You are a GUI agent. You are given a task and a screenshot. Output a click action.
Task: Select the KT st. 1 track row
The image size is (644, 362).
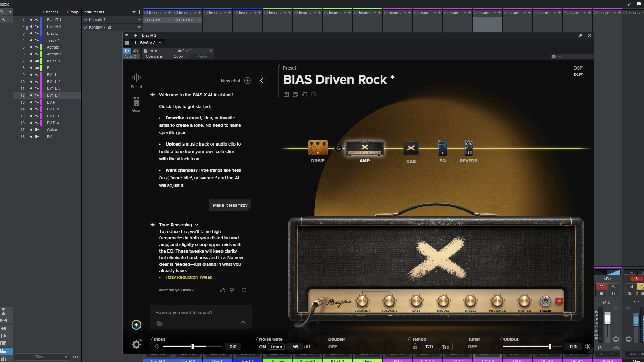point(47,61)
